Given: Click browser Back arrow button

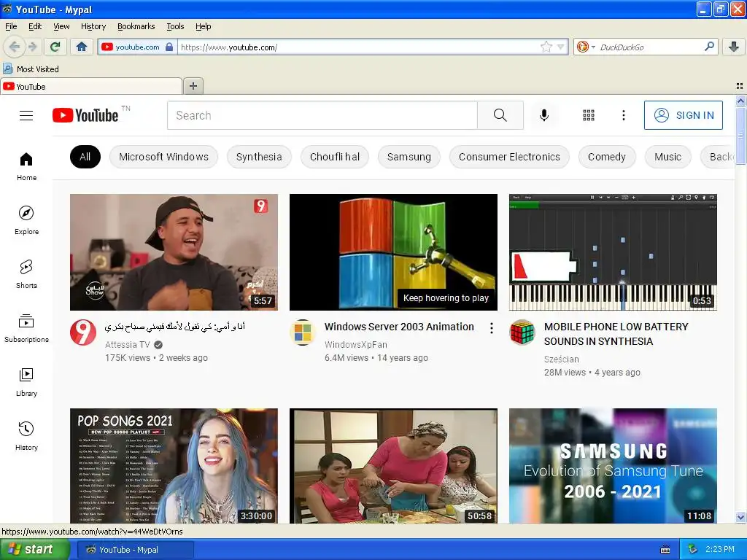Looking at the screenshot, I should point(15,47).
